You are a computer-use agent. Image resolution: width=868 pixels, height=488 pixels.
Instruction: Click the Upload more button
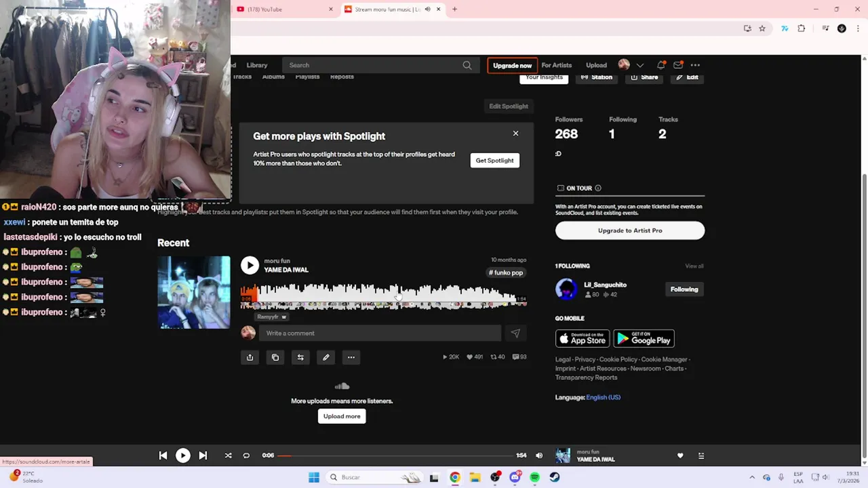coord(342,416)
